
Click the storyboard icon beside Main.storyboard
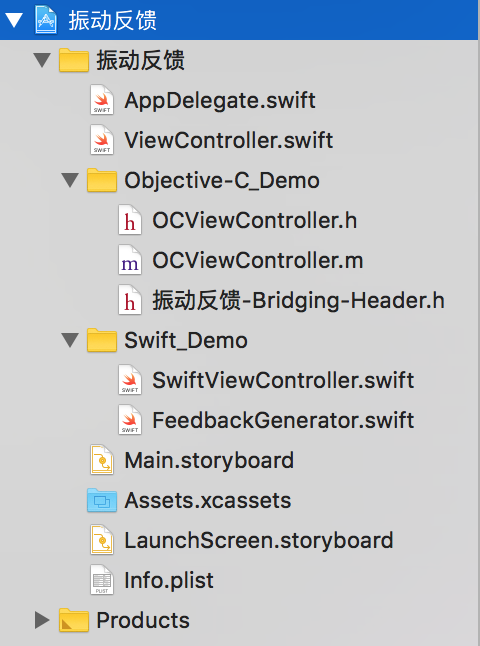click(x=102, y=459)
